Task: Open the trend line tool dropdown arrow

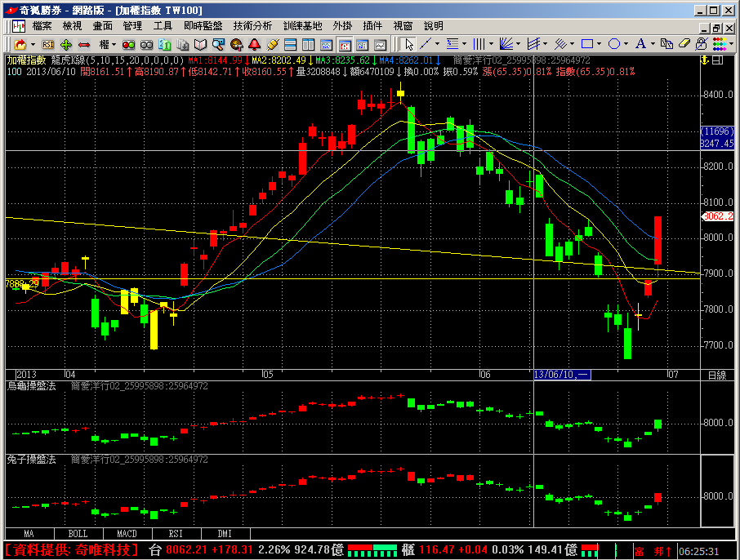Action: (438, 44)
